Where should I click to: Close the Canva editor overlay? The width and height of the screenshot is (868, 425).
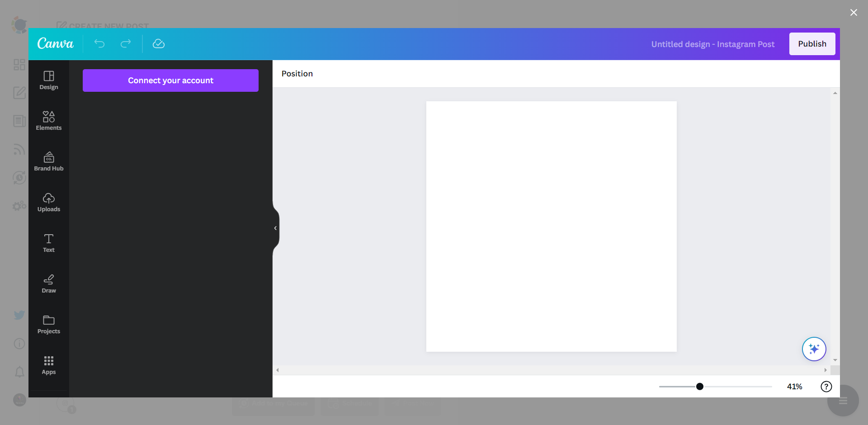coord(854,13)
